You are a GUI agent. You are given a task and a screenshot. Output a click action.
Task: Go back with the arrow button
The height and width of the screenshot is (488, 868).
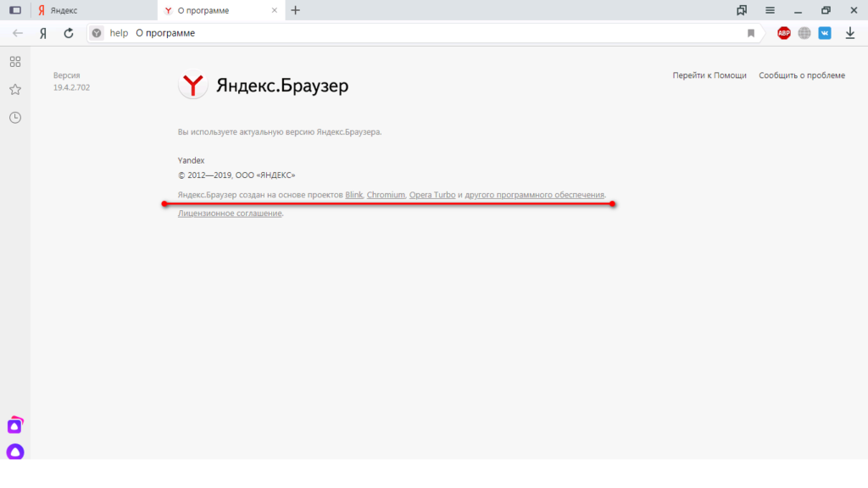click(18, 33)
